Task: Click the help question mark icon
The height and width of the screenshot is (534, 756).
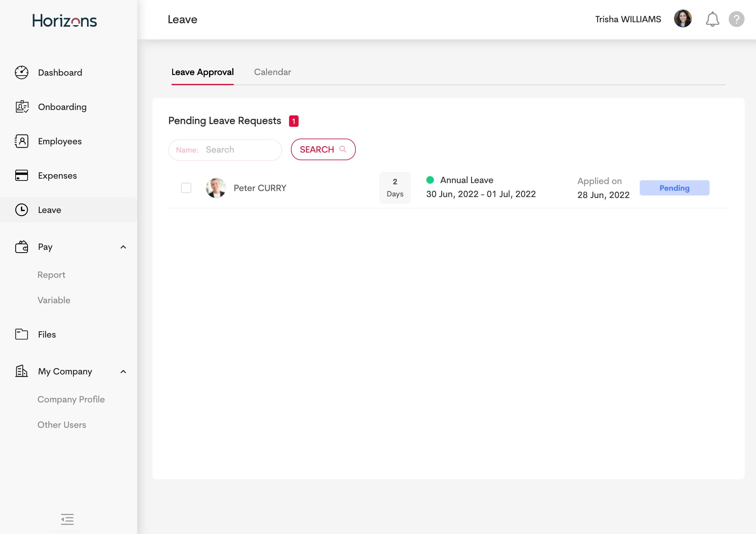Action: tap(736, 19)
